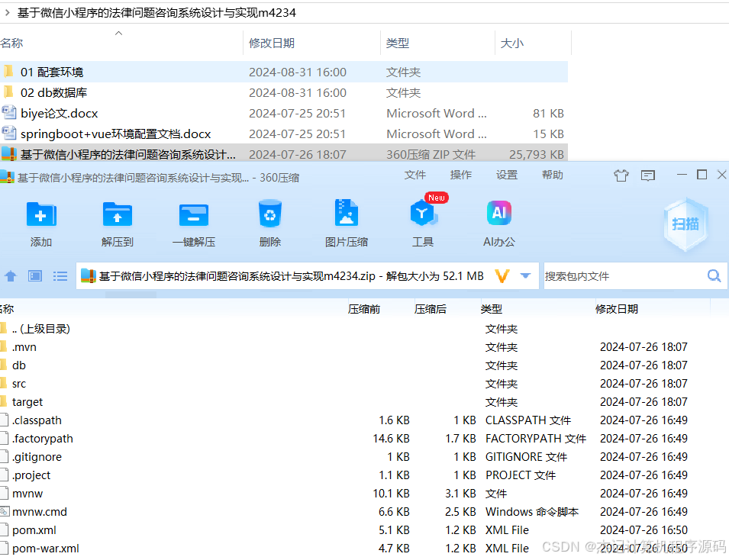Image resolution: width=729 pixels, height=560 pixels.
Task: Sort archive by 压缩后 column
Action: click(431, 309)
